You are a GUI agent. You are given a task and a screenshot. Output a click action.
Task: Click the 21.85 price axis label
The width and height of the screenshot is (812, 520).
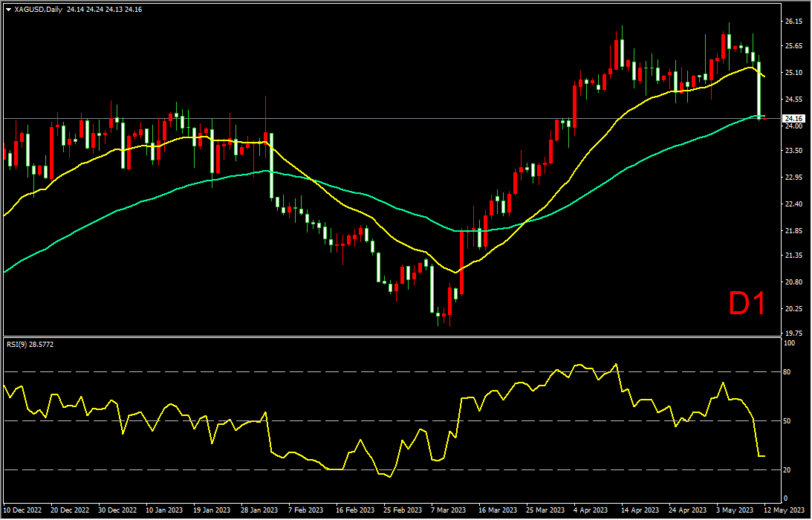tap(794, 230)
